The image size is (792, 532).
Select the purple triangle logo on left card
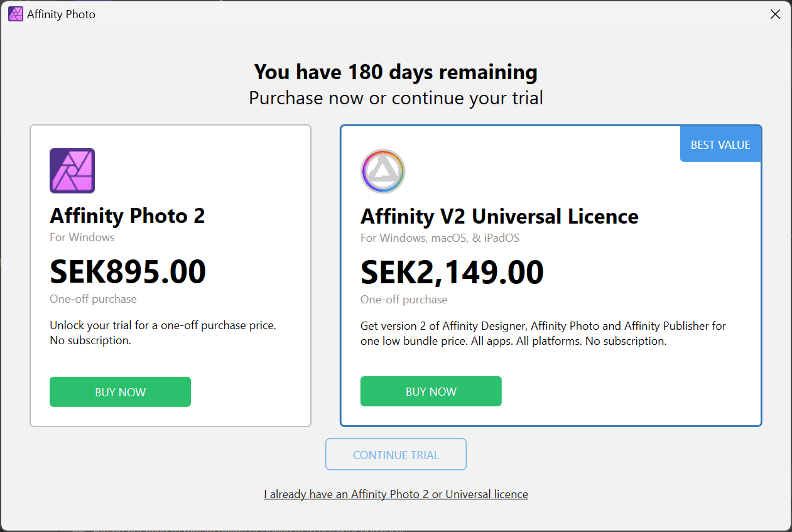click(72, 170)
